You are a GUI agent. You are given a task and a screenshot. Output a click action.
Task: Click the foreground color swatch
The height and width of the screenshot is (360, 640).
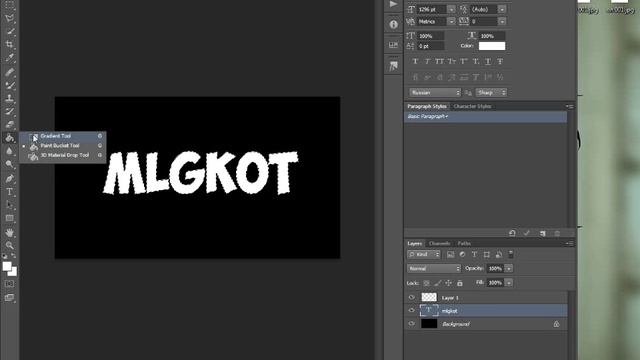(7, 266)
